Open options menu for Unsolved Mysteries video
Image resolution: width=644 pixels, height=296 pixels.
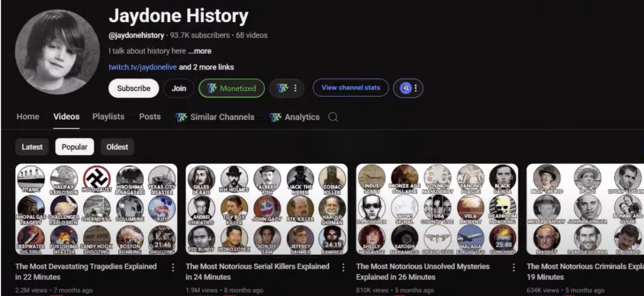coord(513,267)
